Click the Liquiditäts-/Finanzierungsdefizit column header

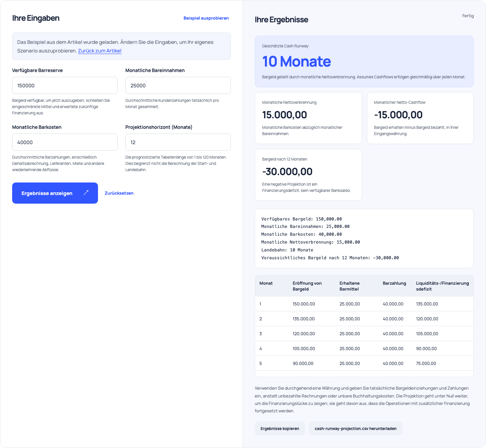[442, 286]
